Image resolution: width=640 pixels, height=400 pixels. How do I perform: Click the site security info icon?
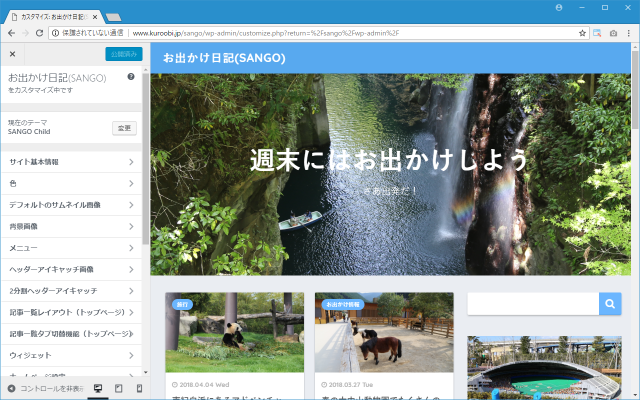click(x=56, y=33)
